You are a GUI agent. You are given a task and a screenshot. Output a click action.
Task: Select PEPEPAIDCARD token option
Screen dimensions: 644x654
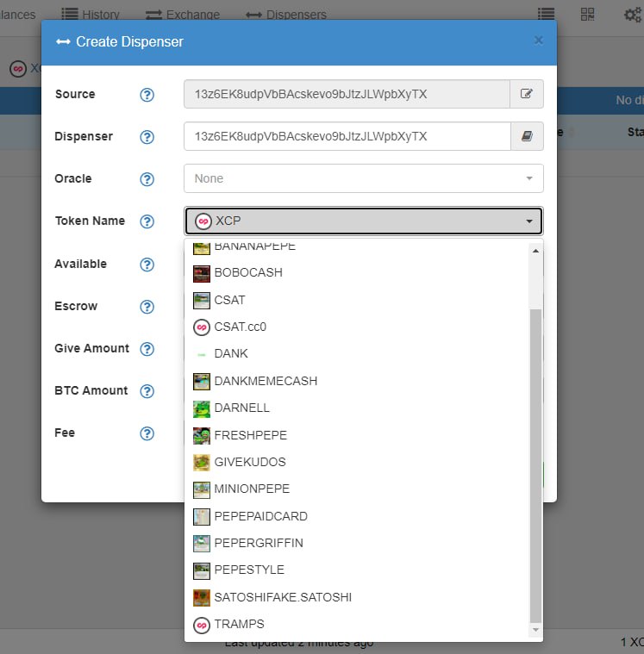point(357,516)
